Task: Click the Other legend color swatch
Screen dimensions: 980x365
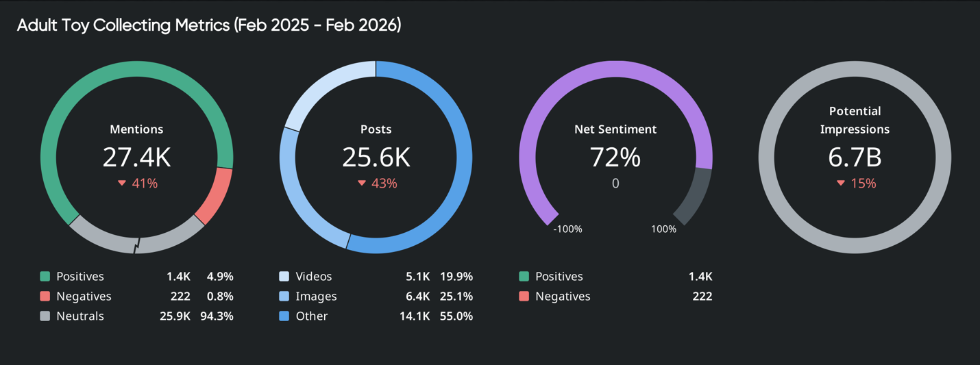Action: [284, 316]
